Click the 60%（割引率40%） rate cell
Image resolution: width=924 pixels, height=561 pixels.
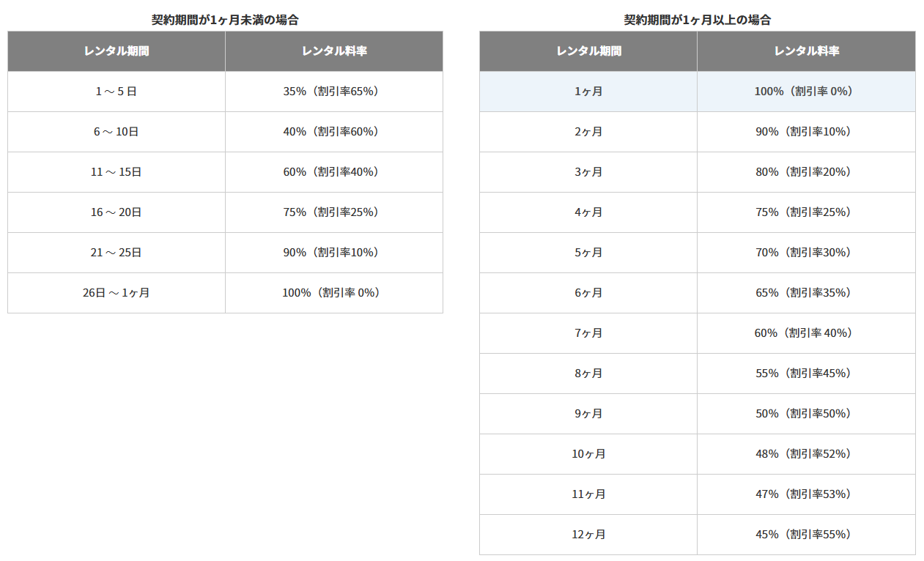(333, 172)
